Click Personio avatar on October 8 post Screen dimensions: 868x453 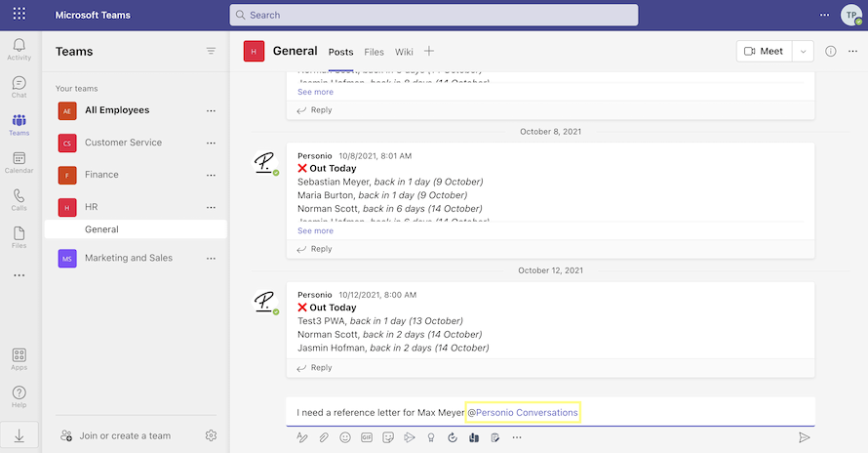[x=264, y=162]
